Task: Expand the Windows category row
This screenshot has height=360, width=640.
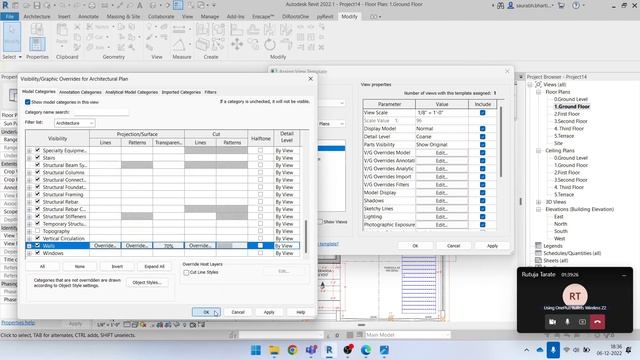Action: coord(29,253)
